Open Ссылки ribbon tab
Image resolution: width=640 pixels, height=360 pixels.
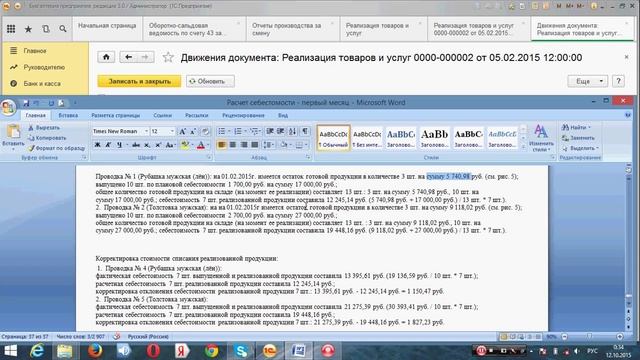162,116
